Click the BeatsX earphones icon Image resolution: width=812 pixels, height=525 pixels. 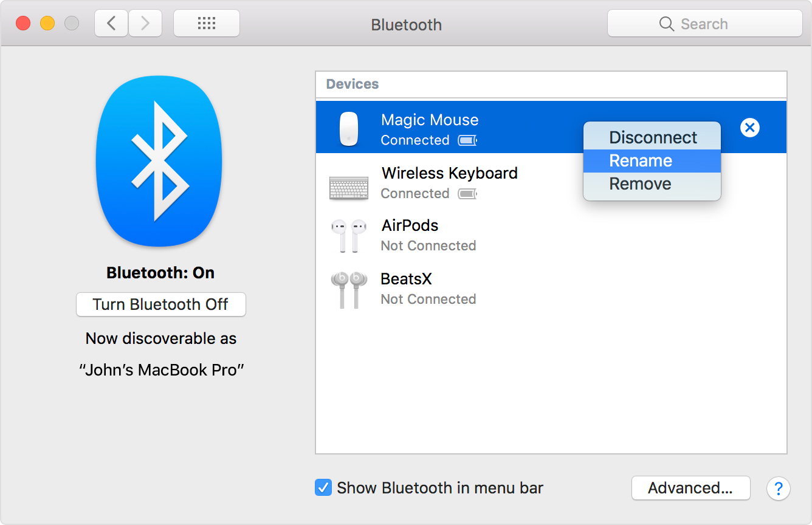coord(349,289)
